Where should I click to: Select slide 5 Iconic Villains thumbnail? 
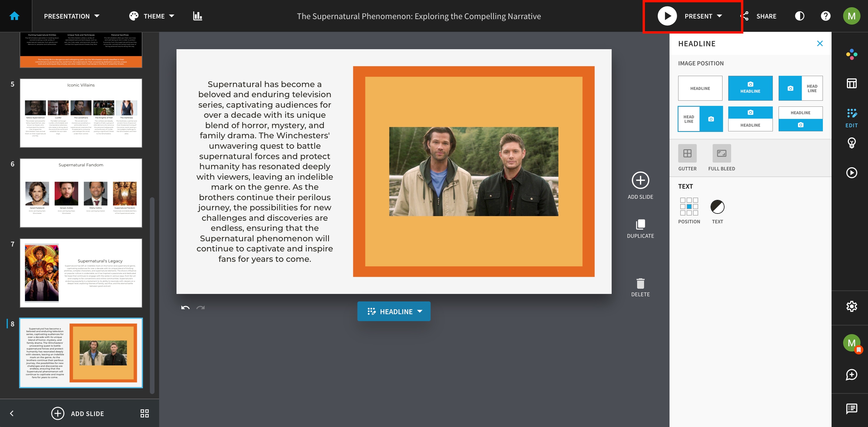[81, 113]
